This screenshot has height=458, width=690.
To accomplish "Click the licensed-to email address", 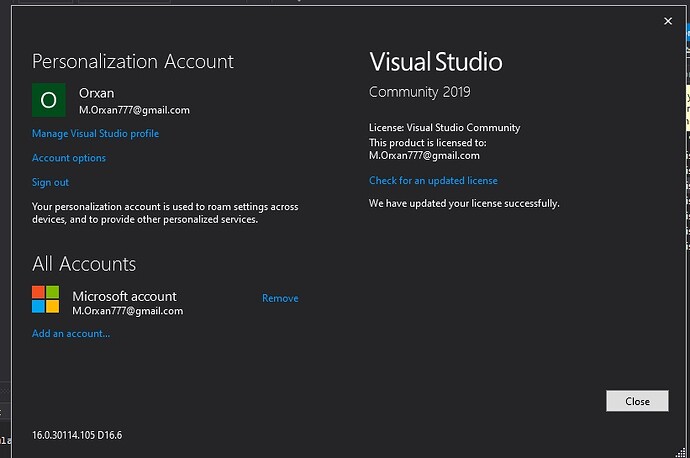I will pos(424,155).
